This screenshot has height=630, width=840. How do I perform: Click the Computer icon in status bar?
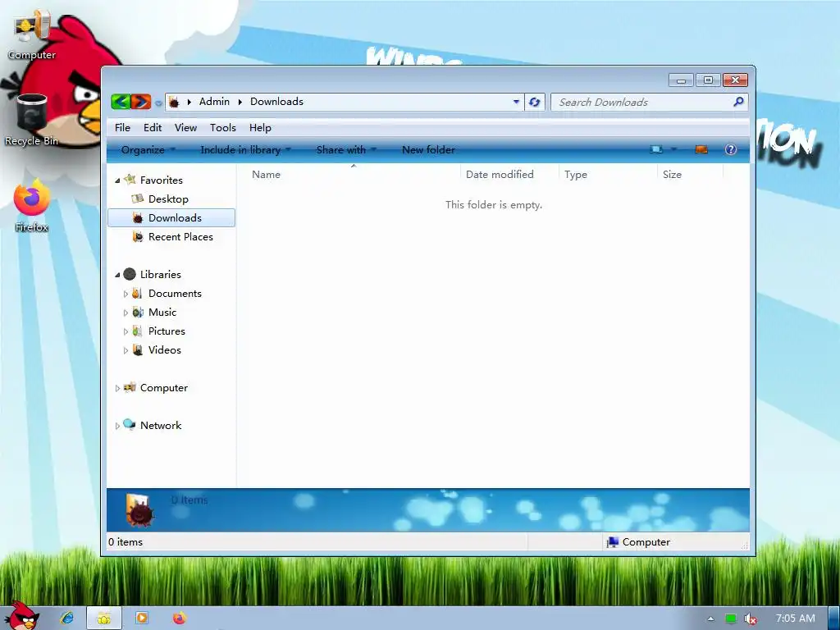[612, 542]
